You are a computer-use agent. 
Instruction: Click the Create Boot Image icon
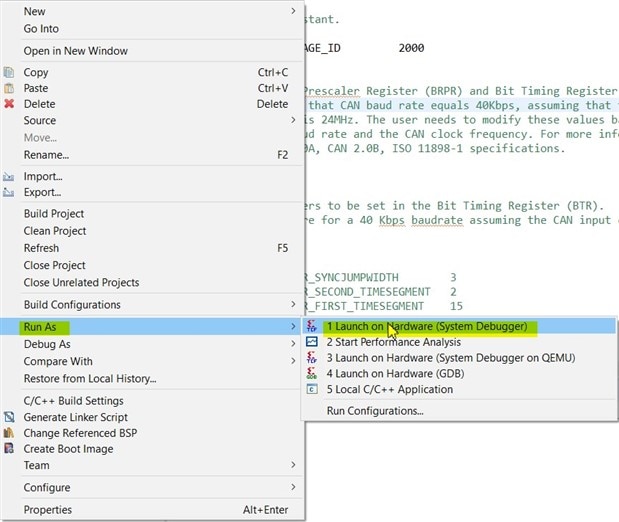(9, 449)
